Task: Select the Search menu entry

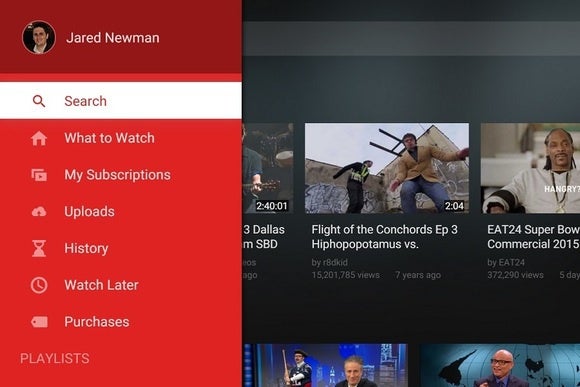Action: click(121, 101)
